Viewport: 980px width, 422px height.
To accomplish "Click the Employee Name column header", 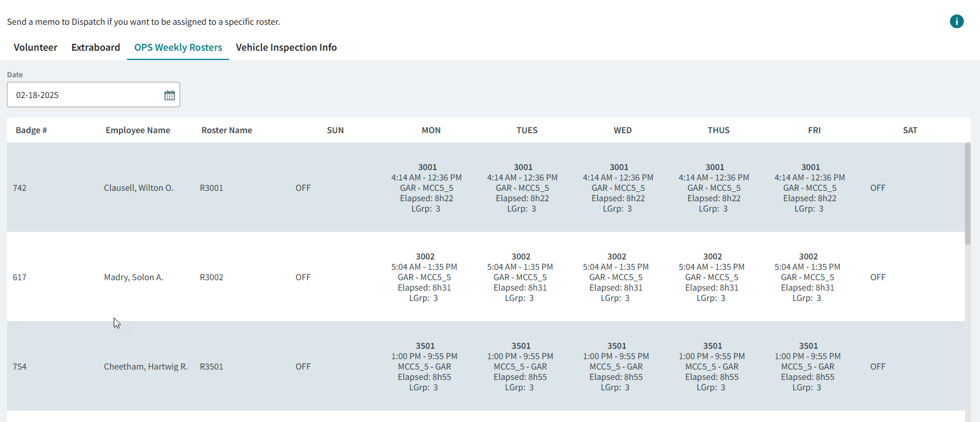I will [x=137, y=130].
